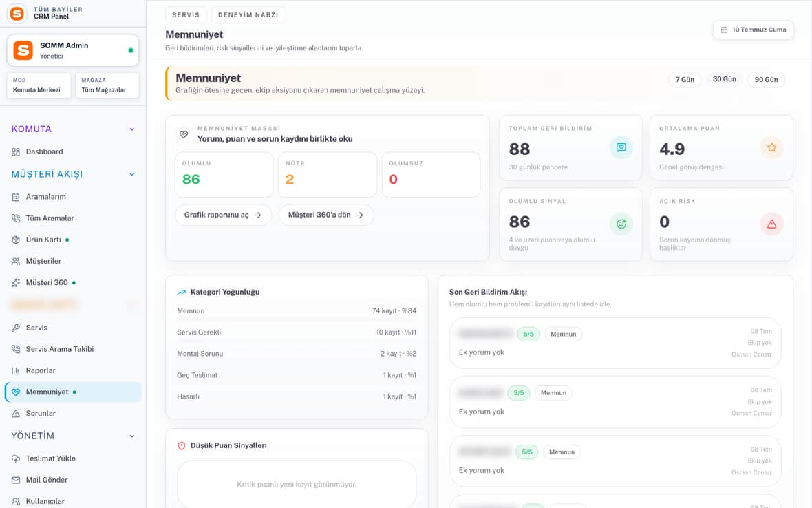Click the Nötr 2 card

click(x=328, y=175)
